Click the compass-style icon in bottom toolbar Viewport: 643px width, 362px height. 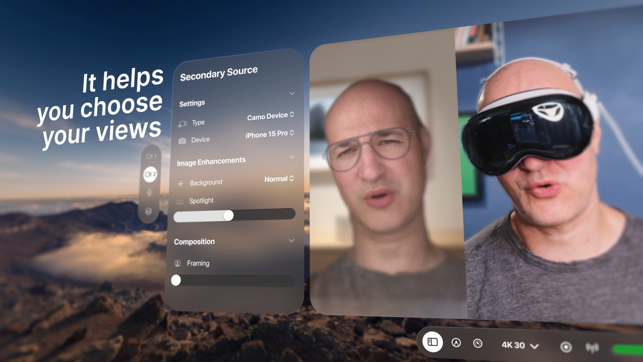pos(456,343)
